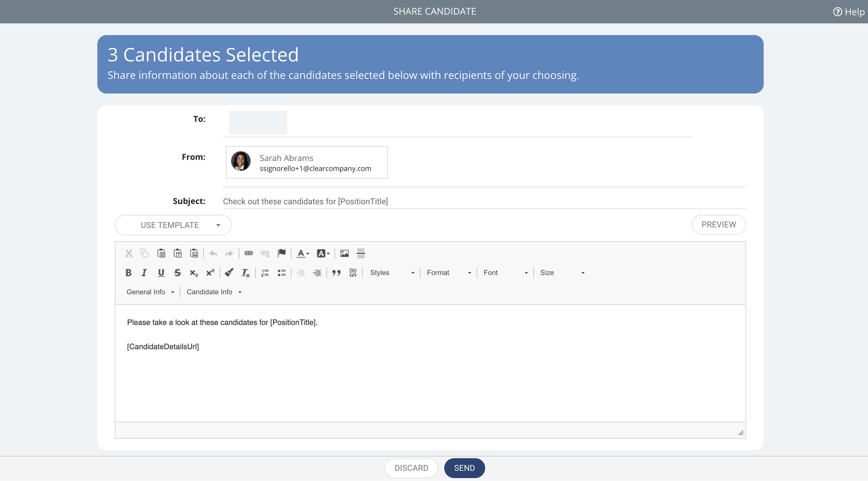
Task: Click the Send button
Action: point(464,468)
